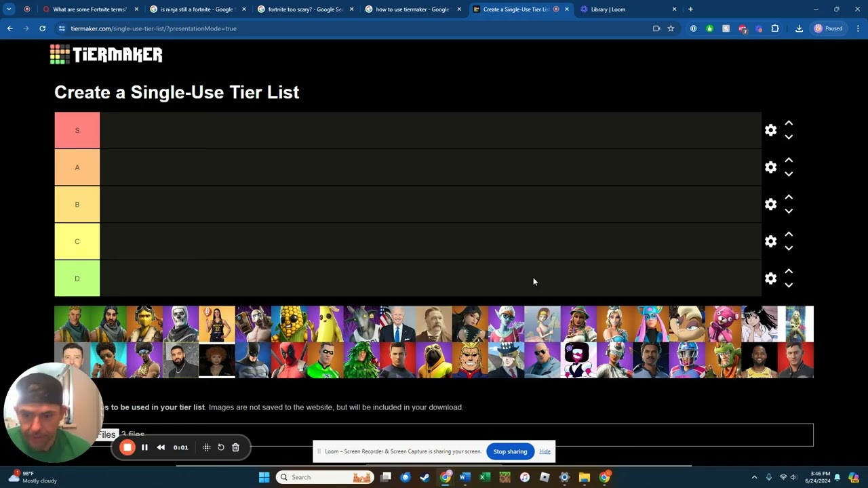Open Chrome three-dot menu
Screen dimensions: 868x488
point(858,28)
